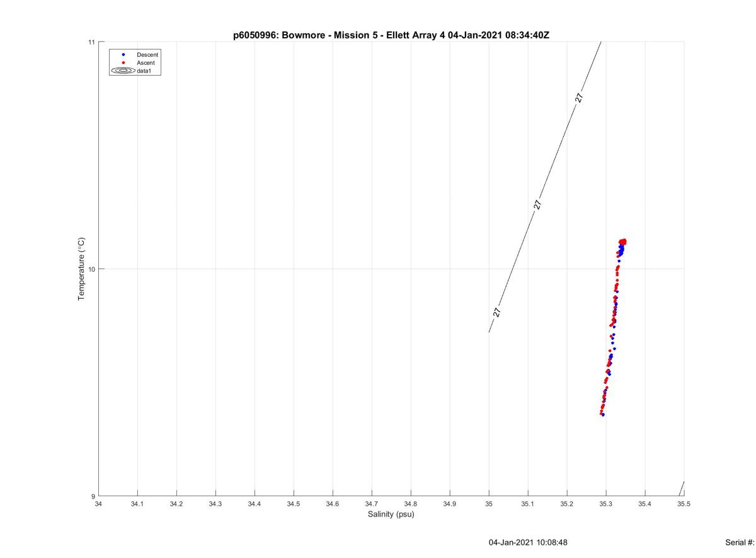Click the 'Salinity (psu)' axis label
The height and width of the screenshot is (558, 756).
(391, 514)
